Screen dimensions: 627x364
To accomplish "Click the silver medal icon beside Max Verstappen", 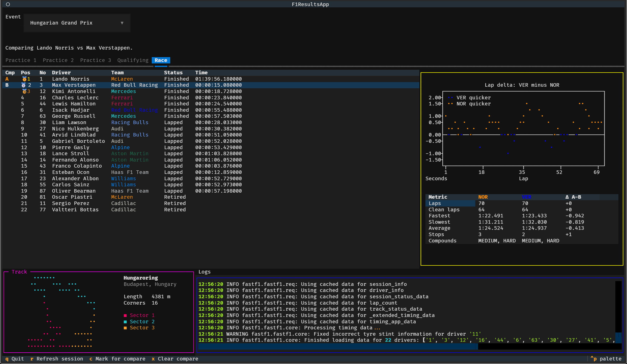I will pos(24,85).
